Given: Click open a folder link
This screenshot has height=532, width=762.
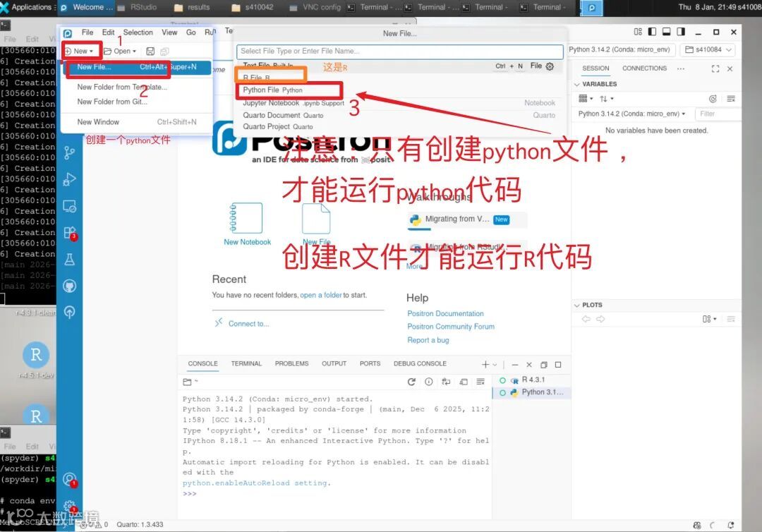Looking at the screenshot, I should tap(321, 295).
